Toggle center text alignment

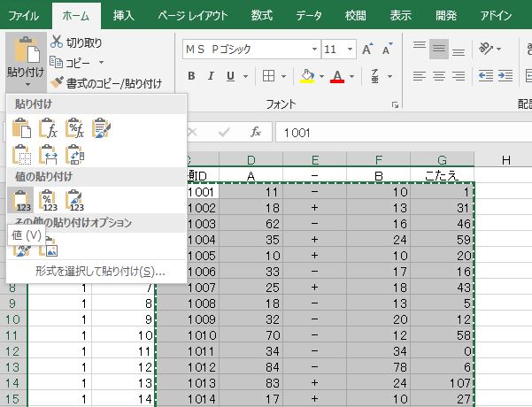439,76
